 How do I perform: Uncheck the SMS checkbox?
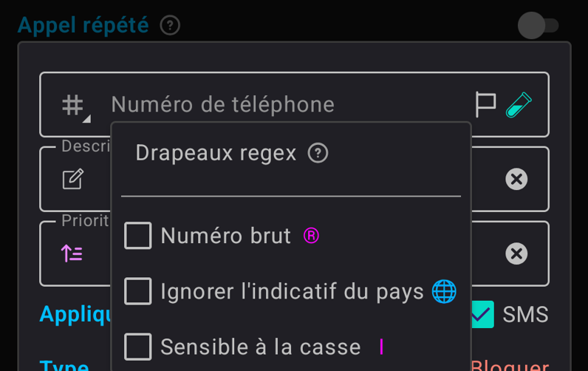click(x=482, y=314)
